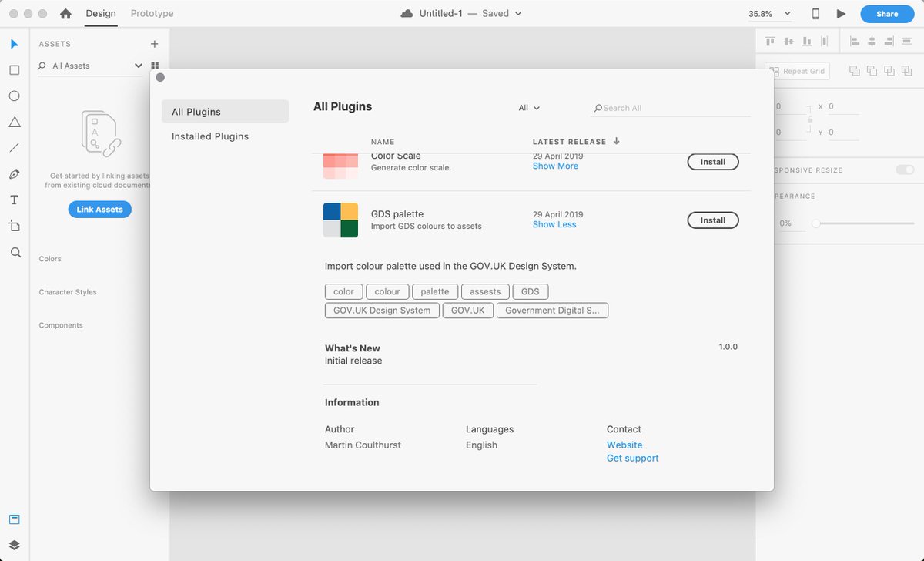Open the All category filter dropdown
Image resolution: width=924 pixels, height=561 pixels.
pyautogui.click(x=529, y=108)
